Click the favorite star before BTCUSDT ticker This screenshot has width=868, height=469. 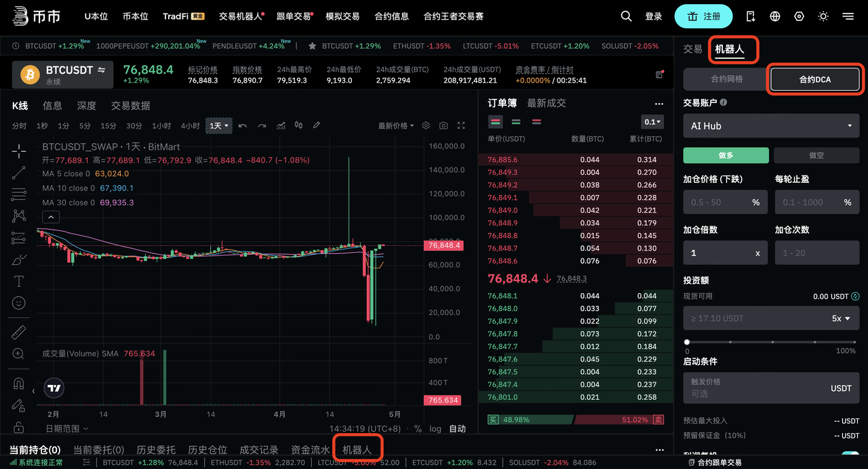pos(313,46)
